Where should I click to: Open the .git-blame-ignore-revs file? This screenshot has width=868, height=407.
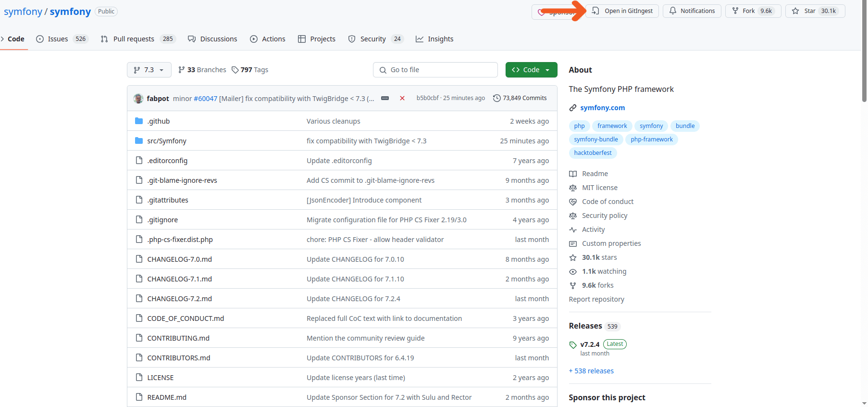pos(182,180)
